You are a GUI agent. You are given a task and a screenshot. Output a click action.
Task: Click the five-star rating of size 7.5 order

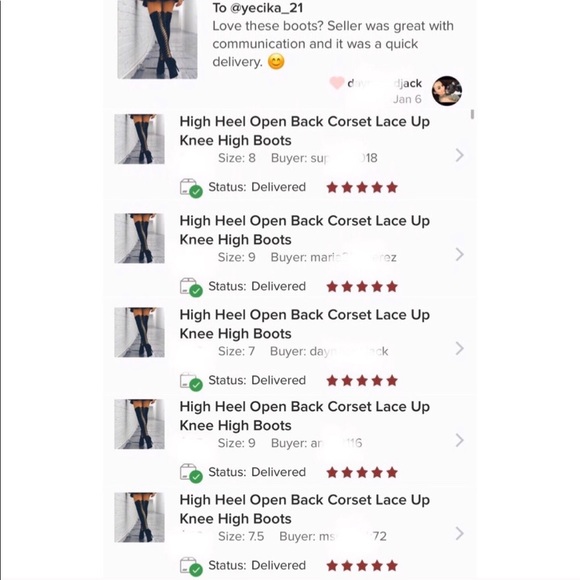362,566
